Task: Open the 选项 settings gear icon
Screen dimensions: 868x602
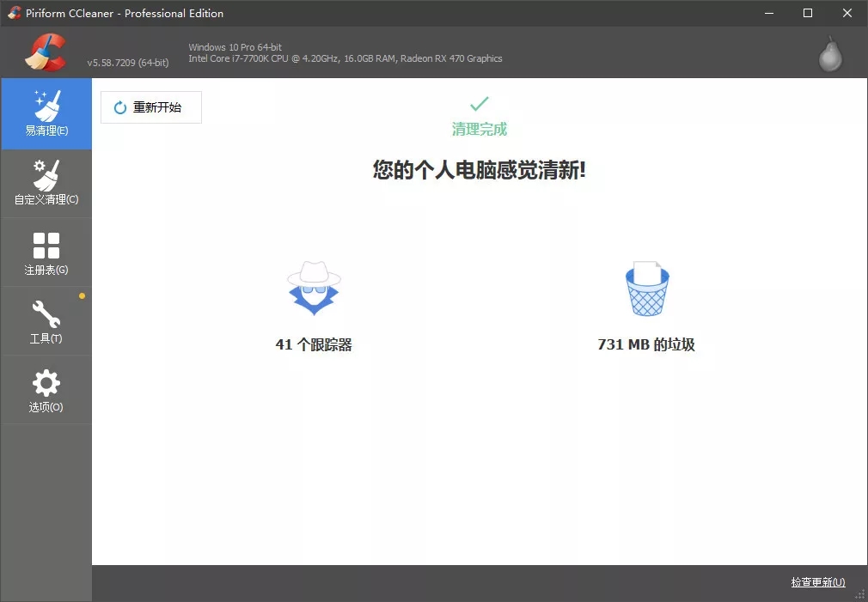Action: click(46, 384)
